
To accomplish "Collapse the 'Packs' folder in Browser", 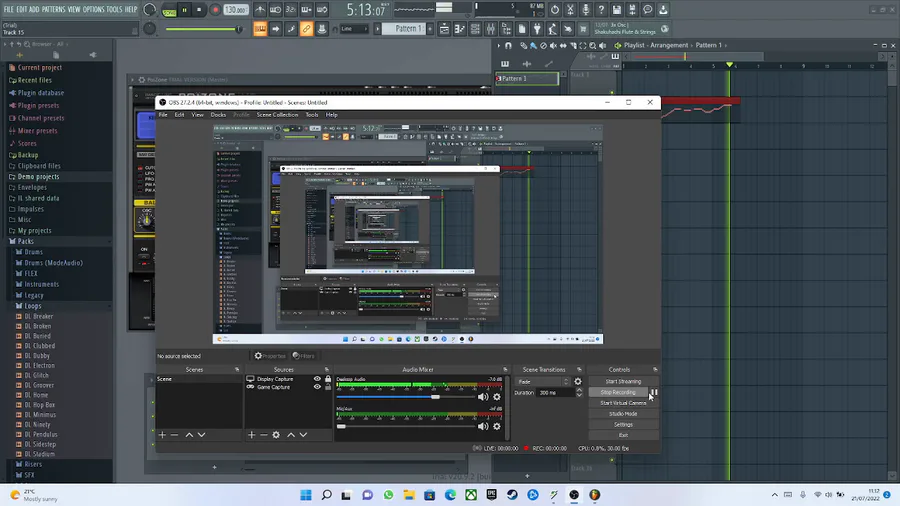I will [25, 242].
